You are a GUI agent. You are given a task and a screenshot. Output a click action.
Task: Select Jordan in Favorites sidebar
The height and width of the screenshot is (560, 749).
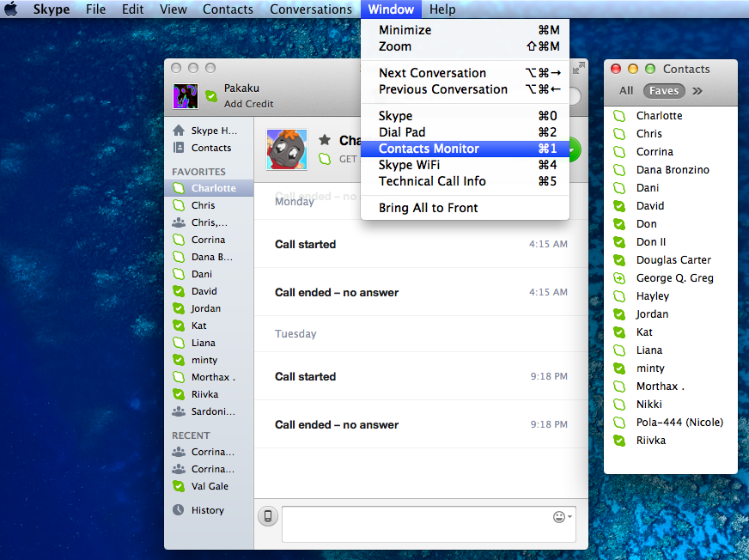pyautogui.click(x=208, y=308)
